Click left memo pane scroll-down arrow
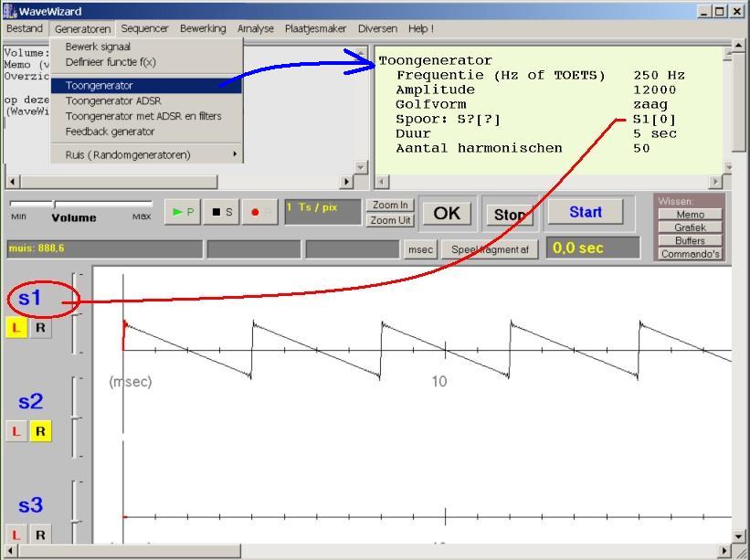 coord(361,167)
